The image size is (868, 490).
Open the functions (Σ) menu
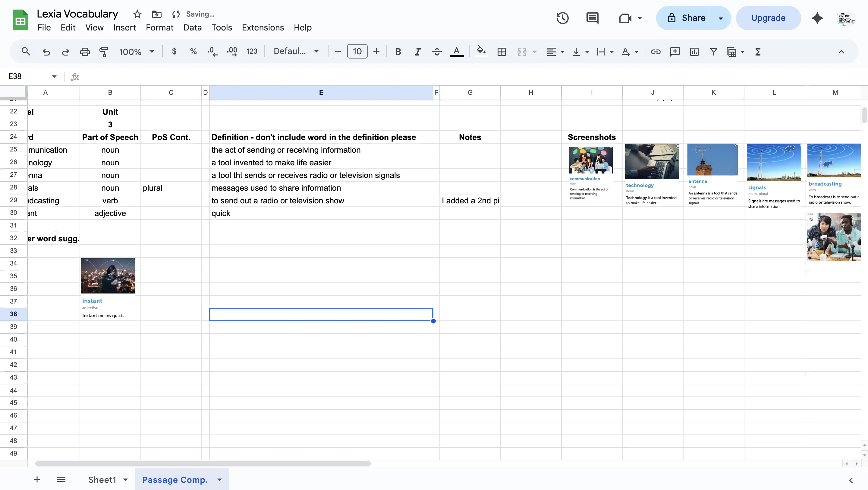point(757,51)
